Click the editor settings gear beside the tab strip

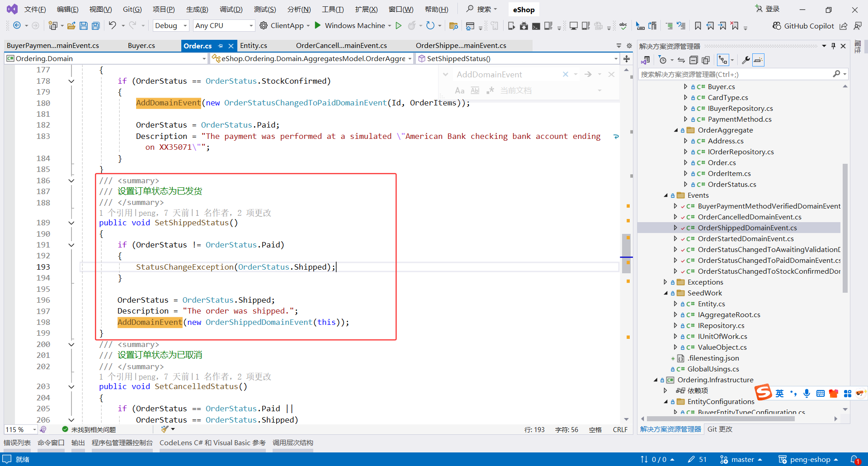629,46
